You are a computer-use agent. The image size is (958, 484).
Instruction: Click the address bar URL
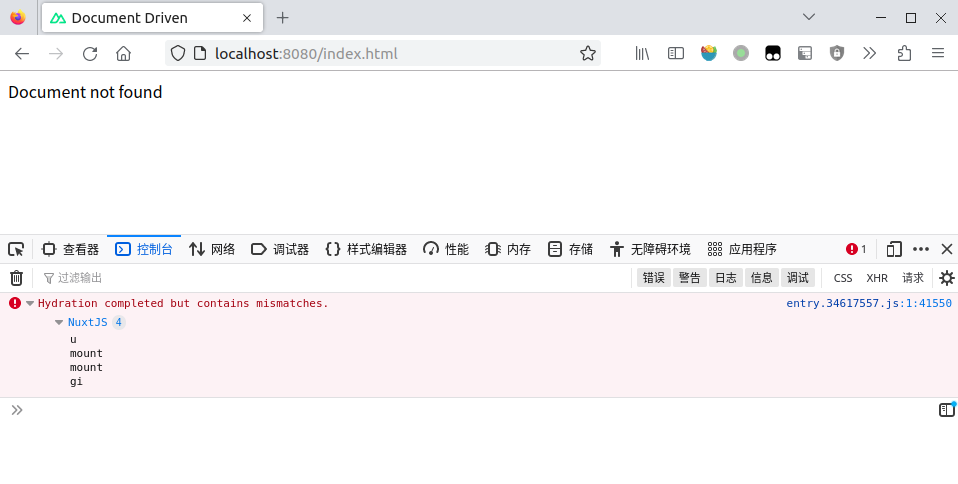tap(306, 54)
